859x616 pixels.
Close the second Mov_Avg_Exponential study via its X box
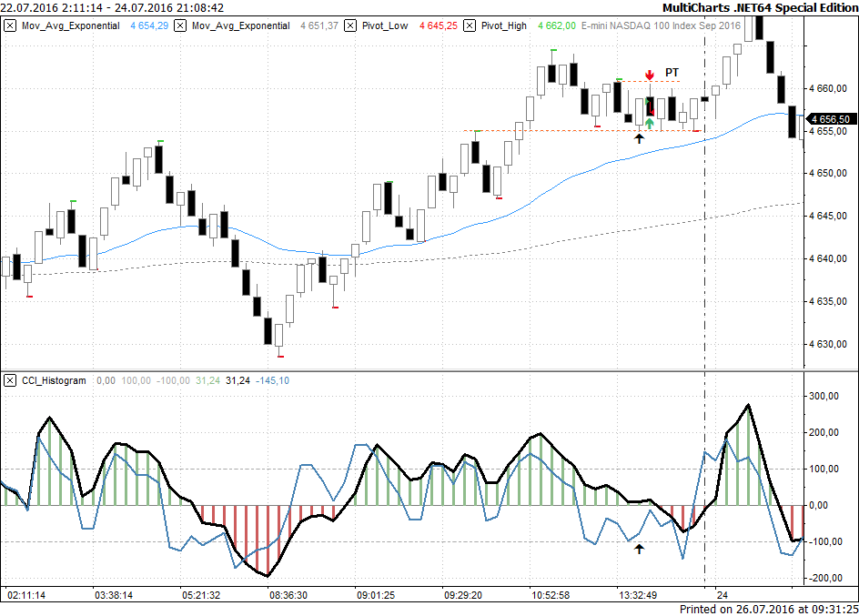180,25
